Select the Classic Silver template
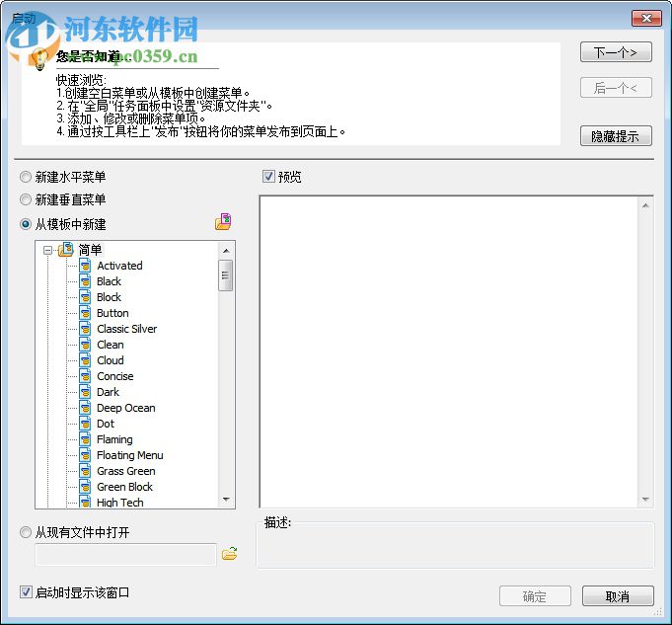The width and height of the screenshot is (672, 625). [127, 329]
